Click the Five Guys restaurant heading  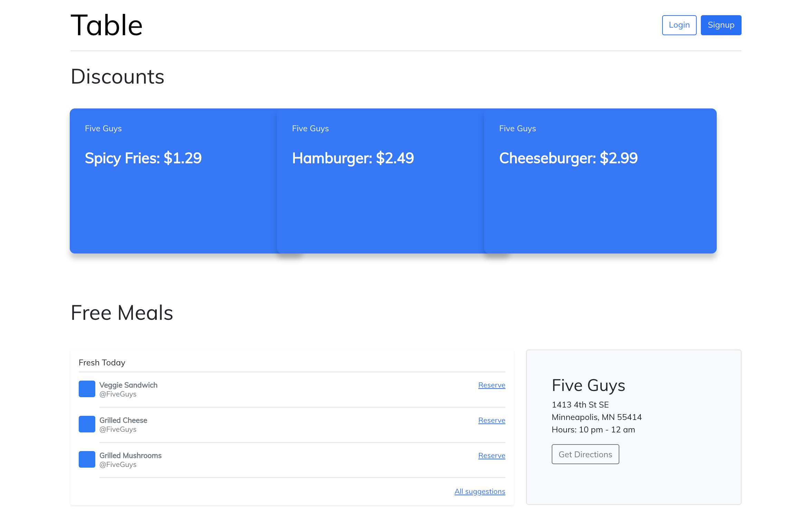tap(588, 385)
